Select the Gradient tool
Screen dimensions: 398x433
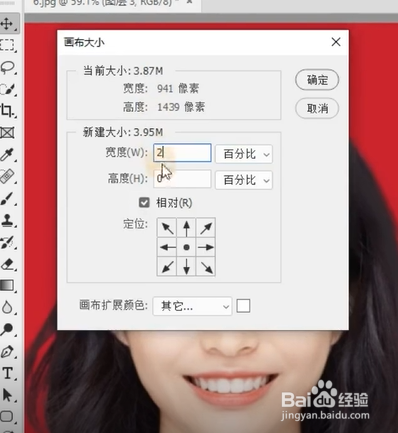point(7,286)
